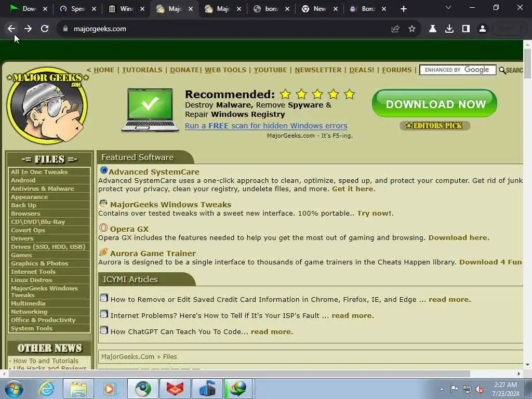Viewport: 532px width, 399px height.
Task: Open Chrome Labs flask icon
Action: pyautogui.click(x=433, y=29)
